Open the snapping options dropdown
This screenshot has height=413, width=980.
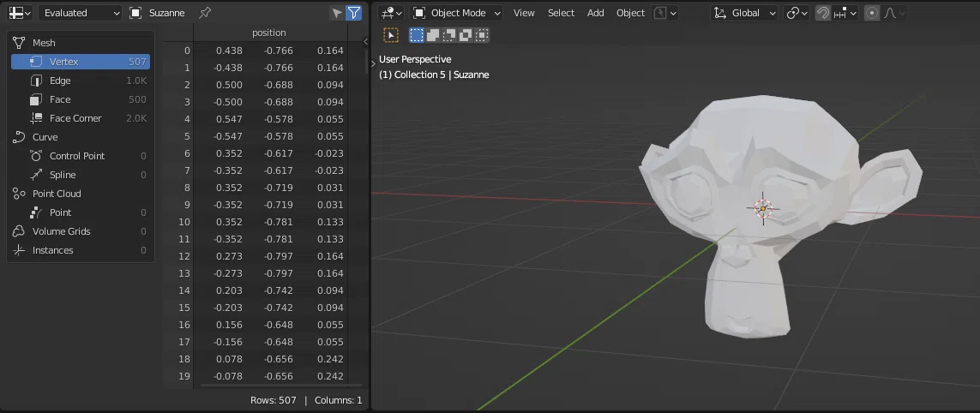pos(845,13)
